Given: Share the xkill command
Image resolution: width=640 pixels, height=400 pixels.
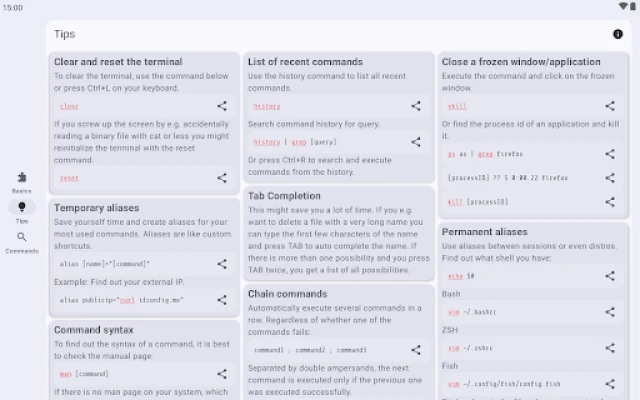Looking at the screenshot, I should coord(610,105).
